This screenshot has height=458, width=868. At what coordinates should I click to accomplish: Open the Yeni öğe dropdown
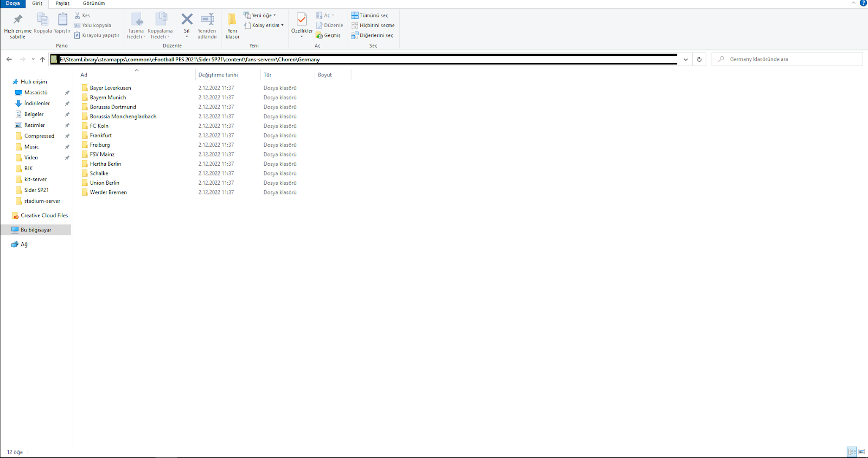pyautogui.click(x=260, y=15)
